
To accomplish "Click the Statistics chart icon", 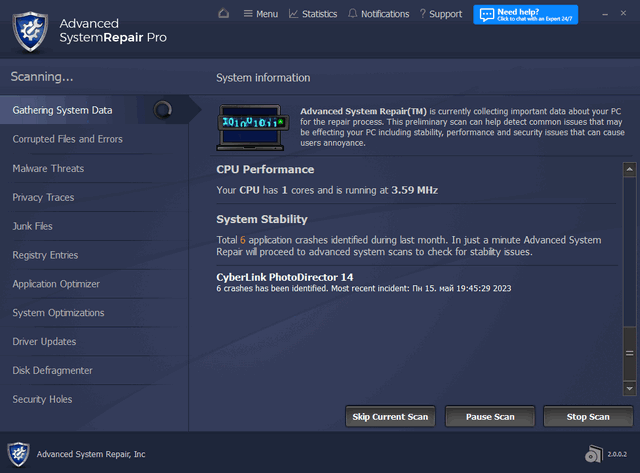I will [293, 14].
